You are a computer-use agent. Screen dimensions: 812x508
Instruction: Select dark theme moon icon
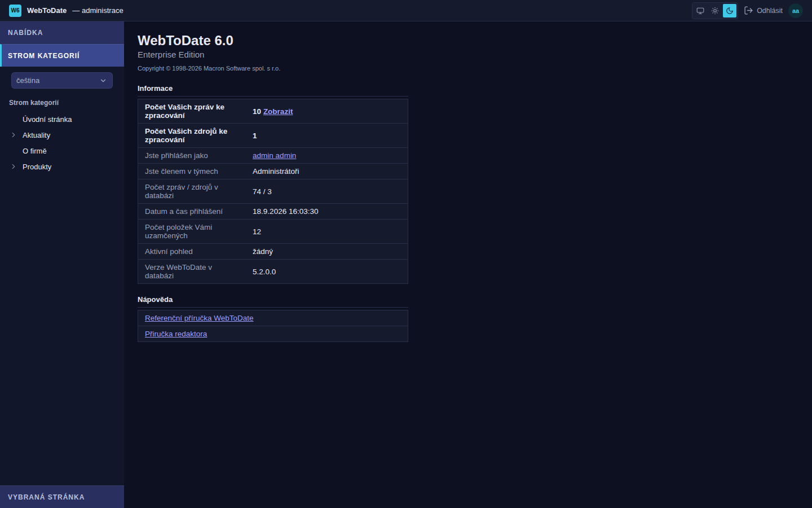[730, 11]
